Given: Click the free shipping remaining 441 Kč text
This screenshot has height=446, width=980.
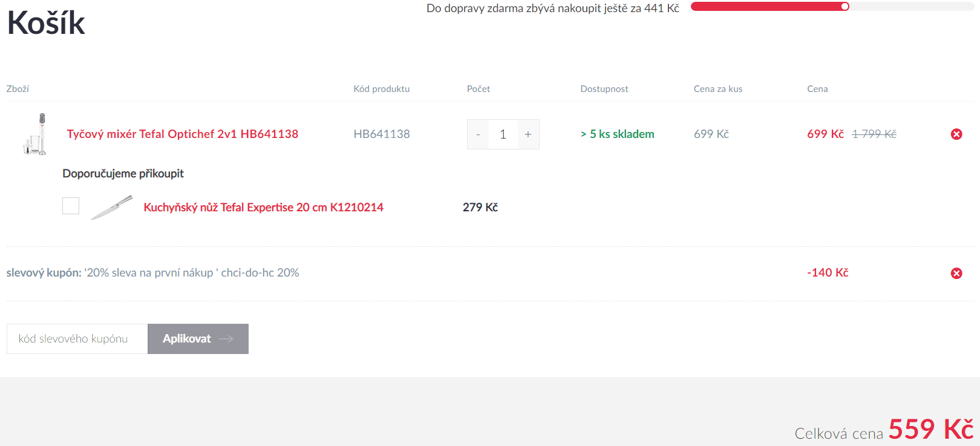Looking at the screenshot, I should pyautogui.click(x=553, y=8).
